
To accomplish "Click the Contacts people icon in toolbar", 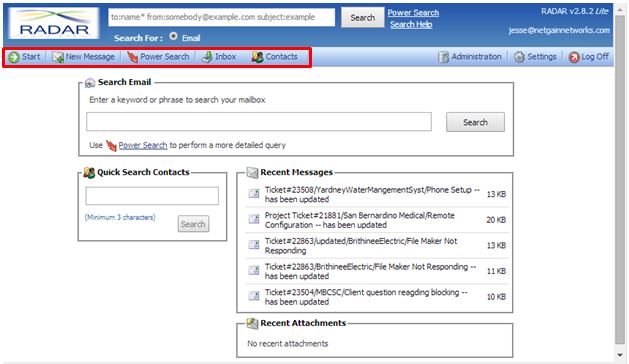I will (257, 57).
